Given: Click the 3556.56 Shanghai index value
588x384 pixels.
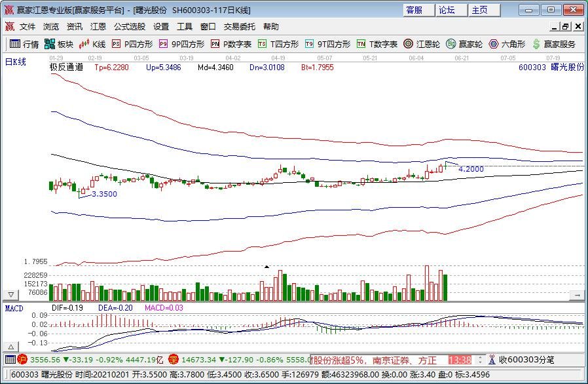Looking at the screenshot, I should pos(45,360).
